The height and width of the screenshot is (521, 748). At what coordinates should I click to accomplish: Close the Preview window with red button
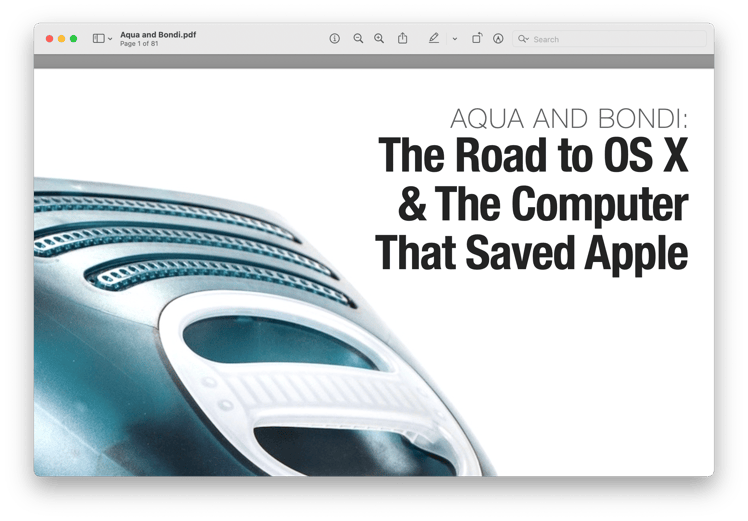(49, 39)
